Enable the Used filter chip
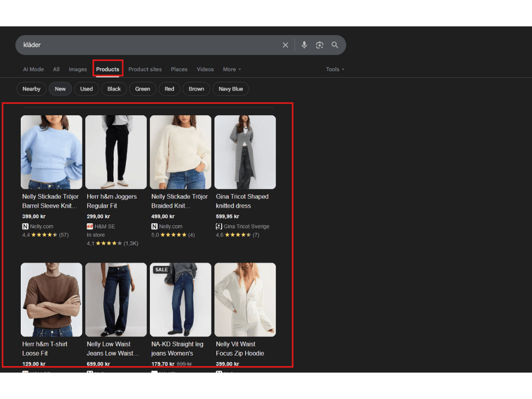Screen dimensions: 532x399 coord(86,88)
